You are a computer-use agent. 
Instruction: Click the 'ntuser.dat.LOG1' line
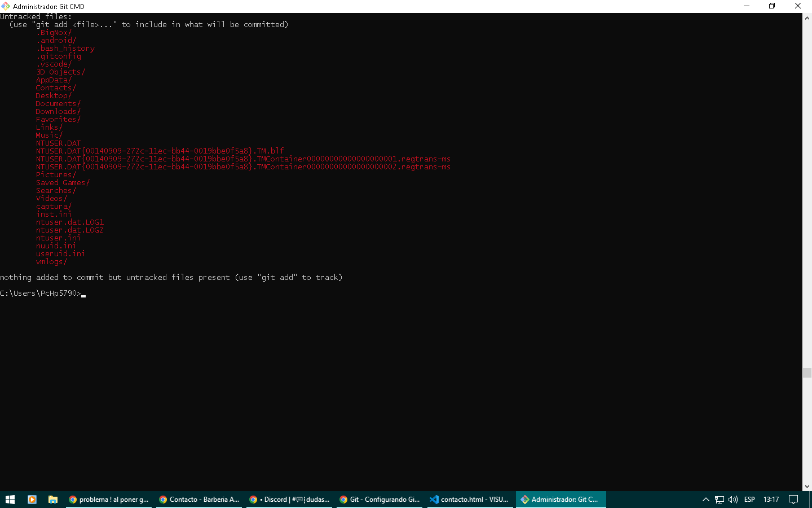click(x=70, y=222)
